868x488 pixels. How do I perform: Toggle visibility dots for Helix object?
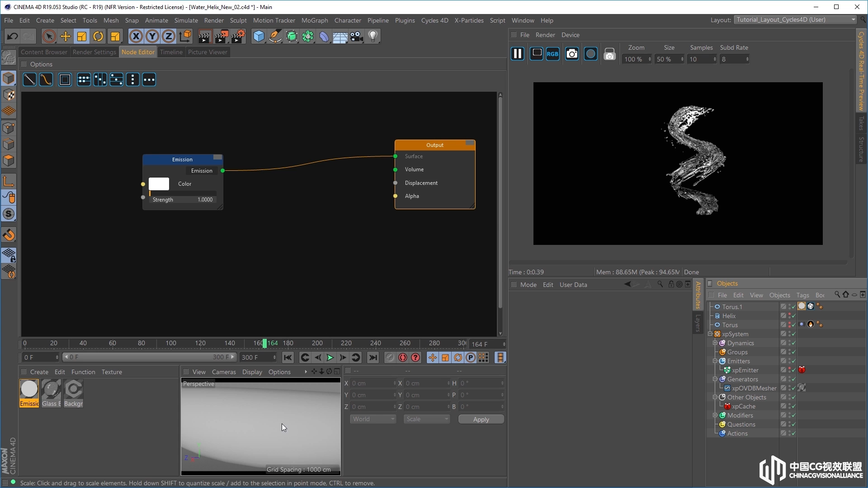click(x=789, y=316)
